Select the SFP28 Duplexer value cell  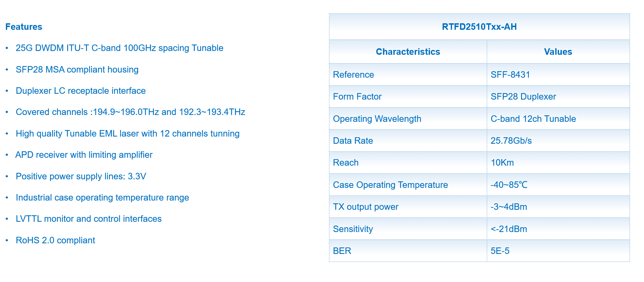pyautogui.click(x=523, y=97)
